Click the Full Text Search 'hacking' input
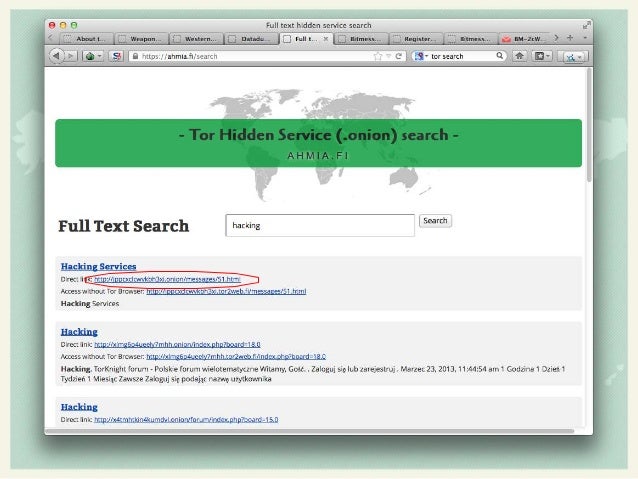638x479 pixels. pyautogui.click(x=320, y=225)
